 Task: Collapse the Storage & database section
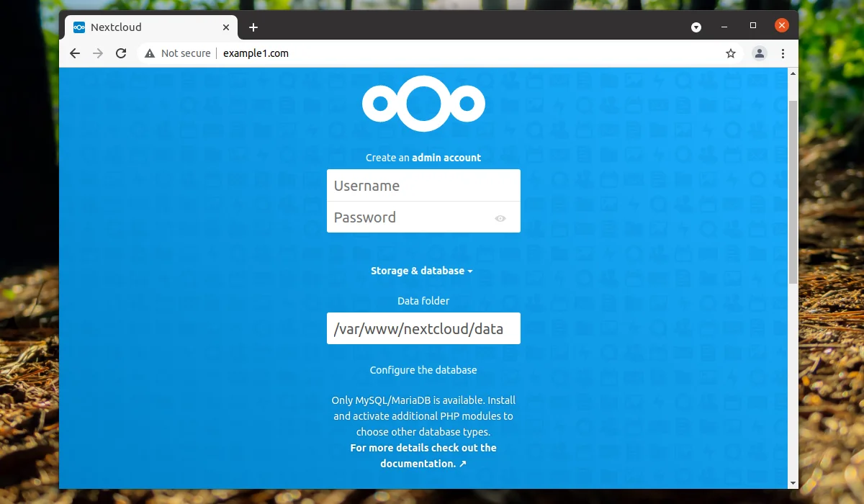pyautogui.click(x=422, y=271)
